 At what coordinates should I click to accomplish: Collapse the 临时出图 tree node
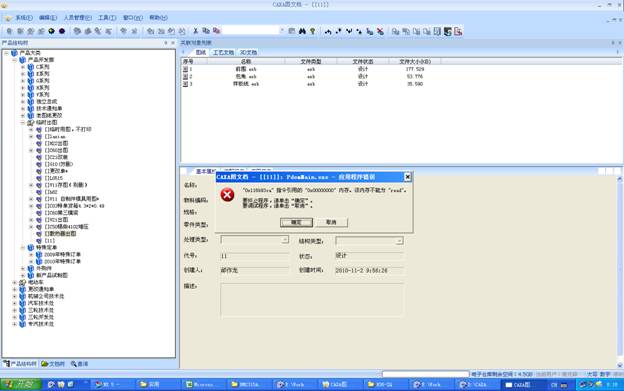click(23, 123)
